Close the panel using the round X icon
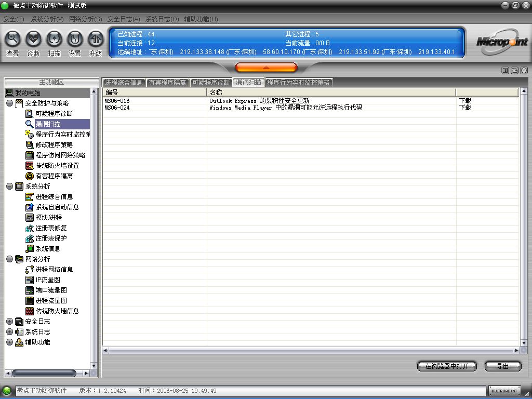Screen dimensions: 532x399 524,71
